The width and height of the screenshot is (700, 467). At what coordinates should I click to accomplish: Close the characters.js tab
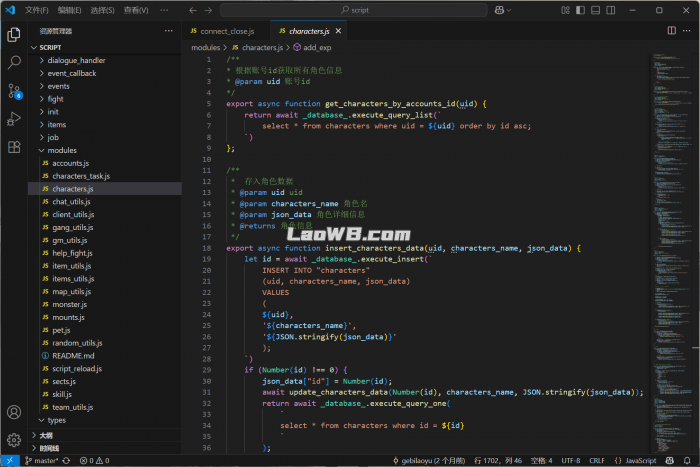338,31
